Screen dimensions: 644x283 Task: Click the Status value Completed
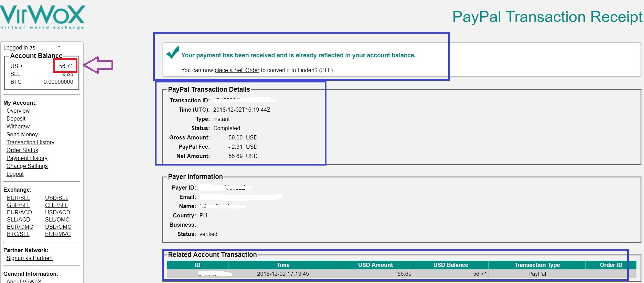click(x=226, y=128)
